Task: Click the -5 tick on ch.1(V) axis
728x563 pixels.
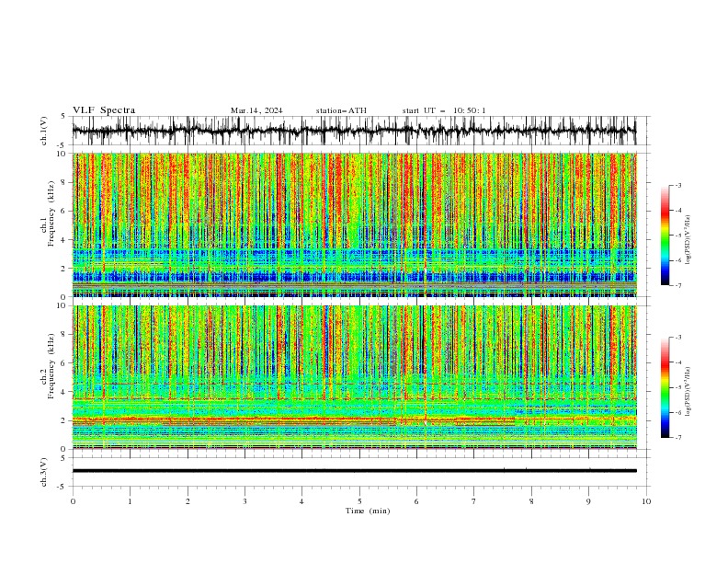Action: (x=63, y=145)
